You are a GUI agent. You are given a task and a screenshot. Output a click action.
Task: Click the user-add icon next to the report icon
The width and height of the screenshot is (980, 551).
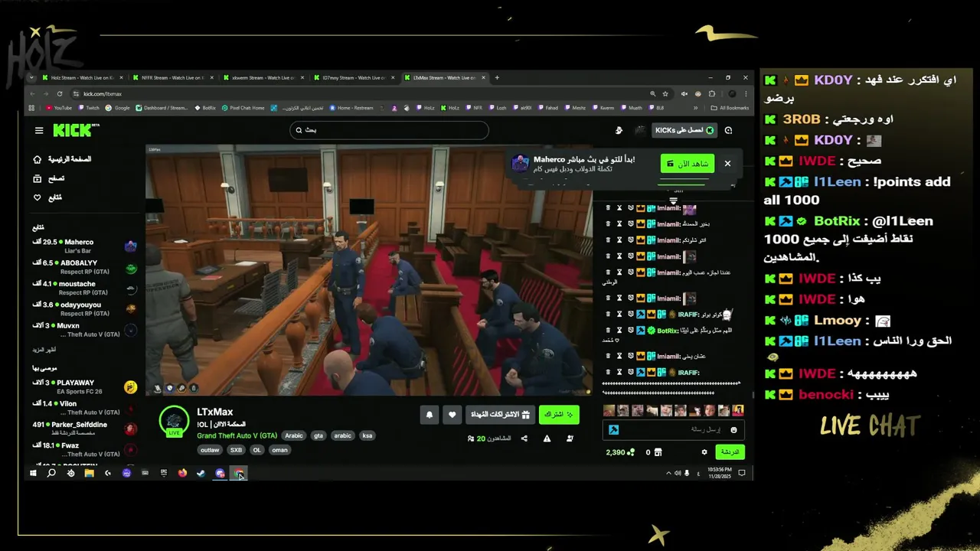[570, 439]
